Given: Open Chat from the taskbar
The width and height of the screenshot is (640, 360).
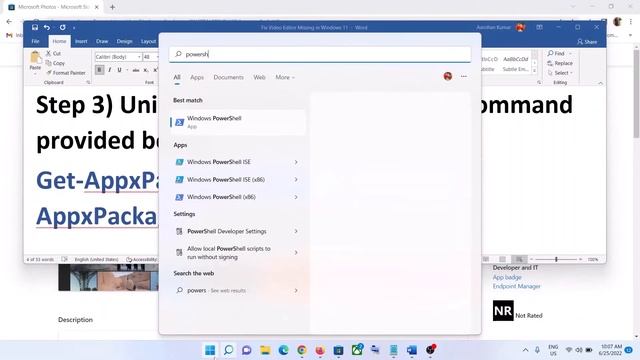Looking at the screenshot, I should click(x=247, y=350).
